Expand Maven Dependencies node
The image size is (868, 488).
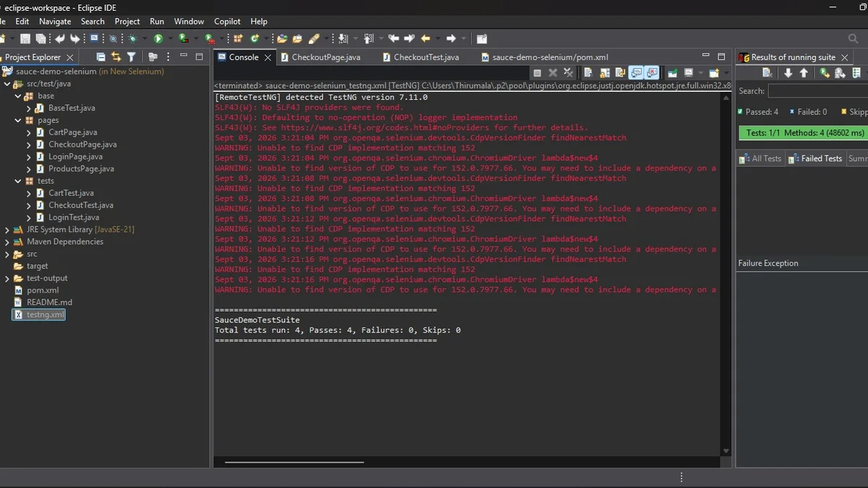[x=7, y=242]
